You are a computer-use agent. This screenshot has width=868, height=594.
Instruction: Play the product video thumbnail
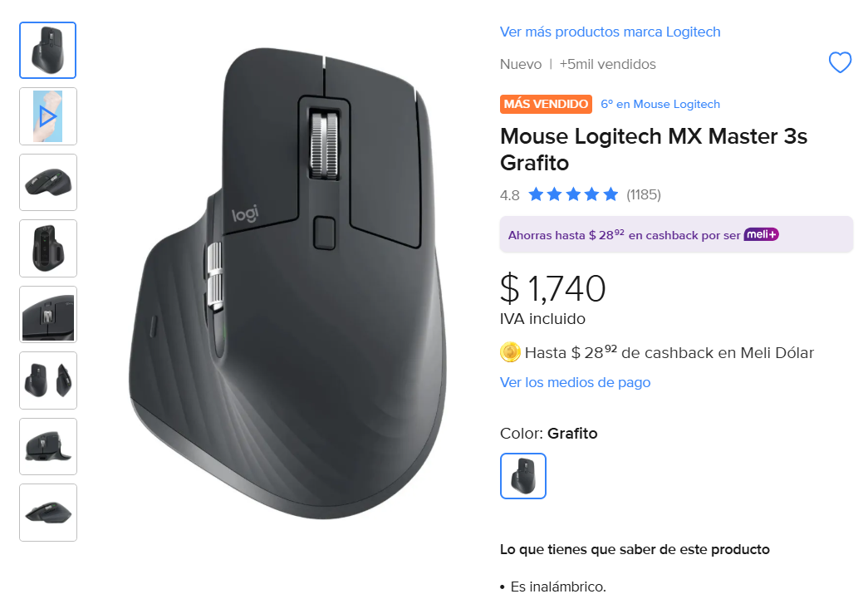(x=48, y=116)
